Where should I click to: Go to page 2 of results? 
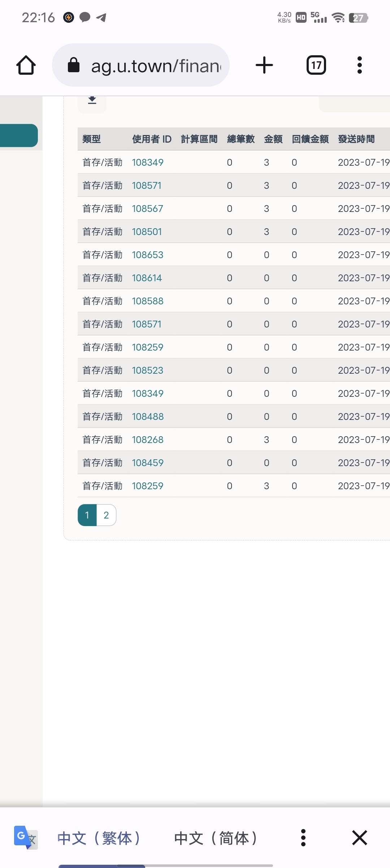(106, 515)
